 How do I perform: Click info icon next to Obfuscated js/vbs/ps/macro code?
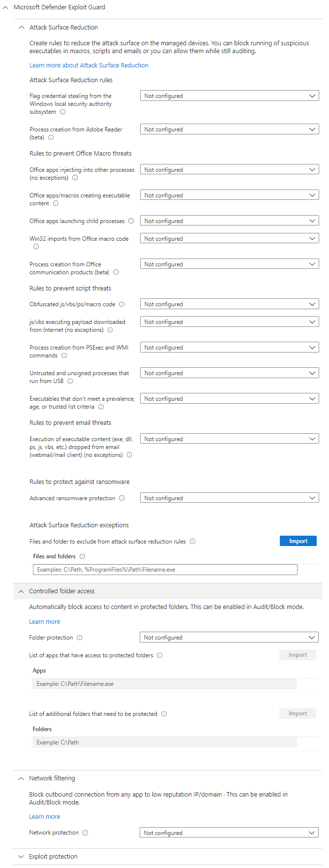pyautogui.click(x=122, y=304)
